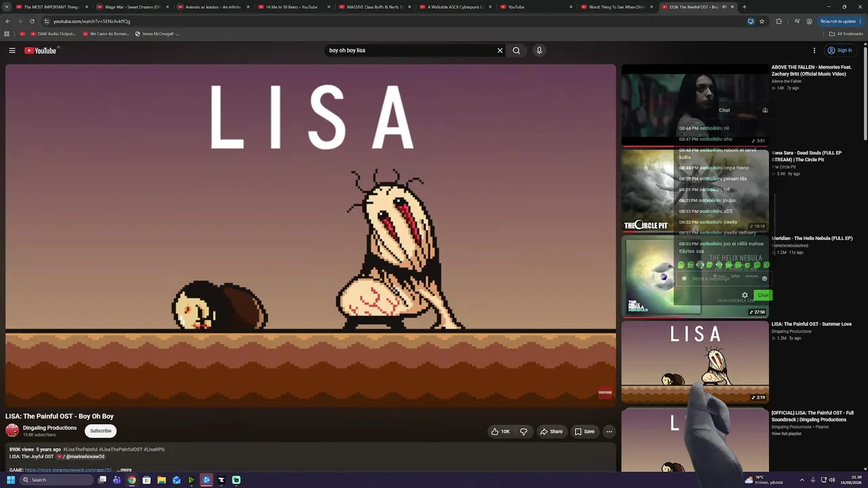868x488 pixels.
Task: Open Google Chrome from the taskbar
Action: [132, 480]
